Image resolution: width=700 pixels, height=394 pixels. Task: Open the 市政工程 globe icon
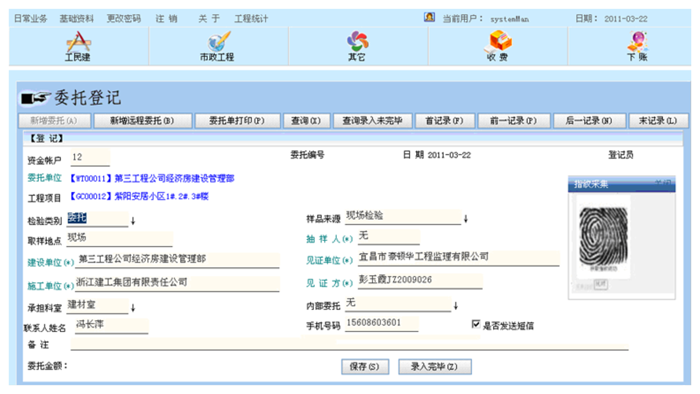coord(219,41)
